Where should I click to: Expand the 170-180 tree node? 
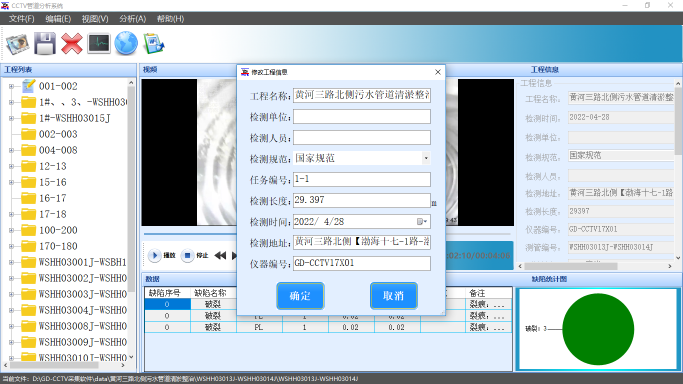coord(11,246)
